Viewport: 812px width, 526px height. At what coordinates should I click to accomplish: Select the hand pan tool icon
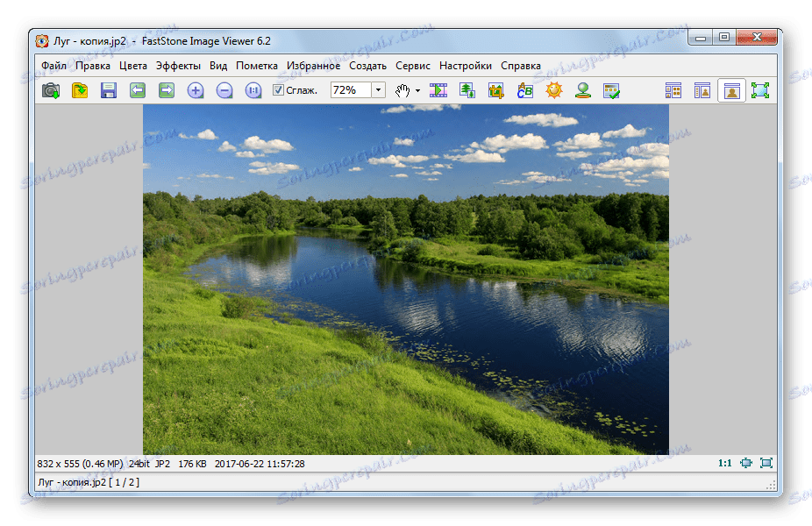coord(402,90)
